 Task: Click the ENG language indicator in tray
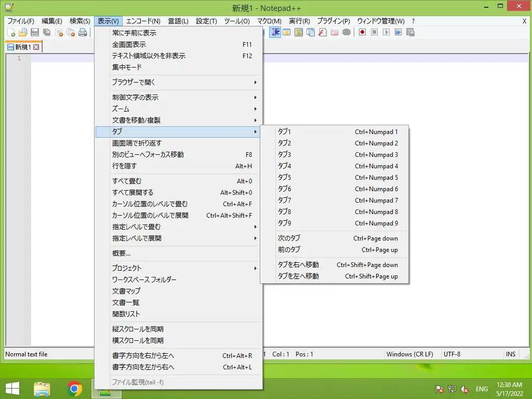click(482, 389)
